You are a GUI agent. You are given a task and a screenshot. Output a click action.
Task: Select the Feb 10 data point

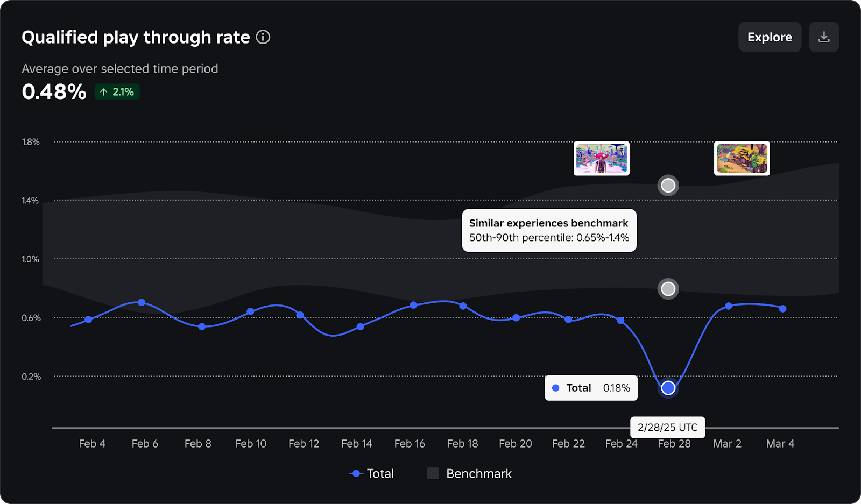coord(250,311)
